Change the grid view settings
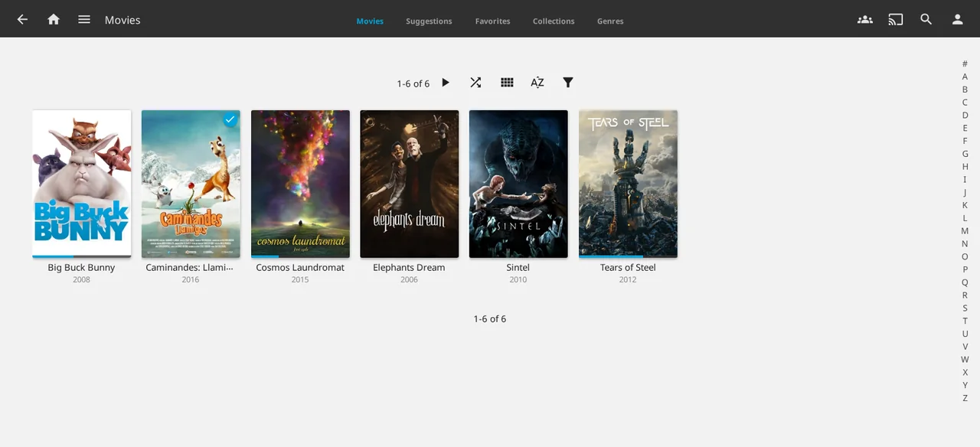This screenshot has height=447, width=980. click(507, 83)
